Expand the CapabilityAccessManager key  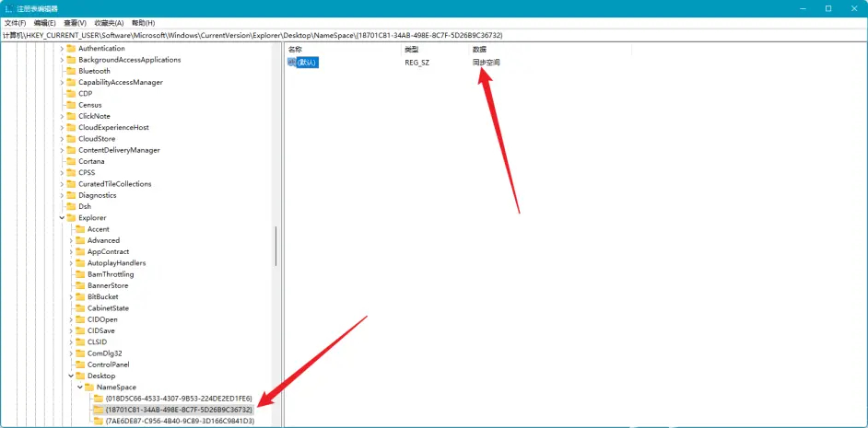[62, 83]
